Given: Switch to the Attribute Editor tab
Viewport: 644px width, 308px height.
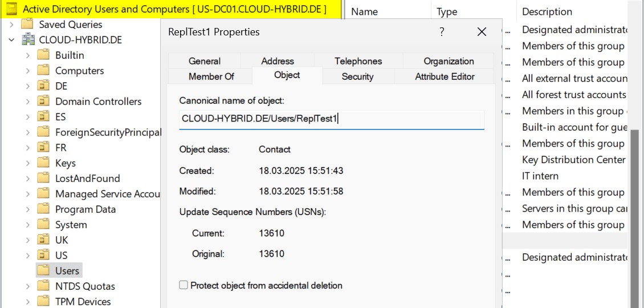Looking at the screenshot, I should (445, 76).
